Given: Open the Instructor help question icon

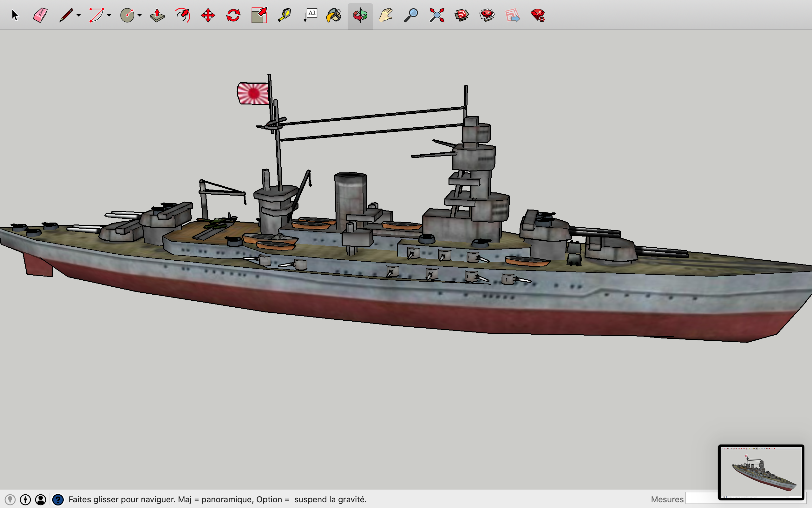Looking at the screenshot, I should (58, 500).
